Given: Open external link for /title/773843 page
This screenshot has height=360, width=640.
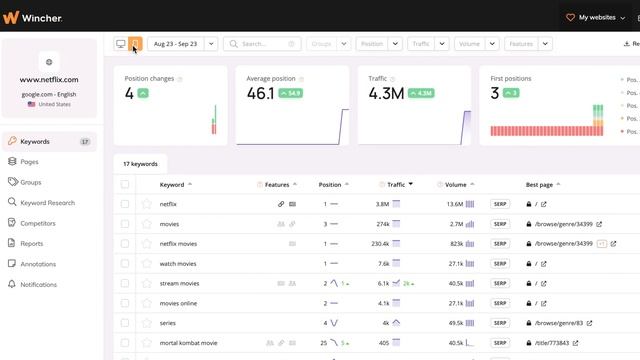Looking at the screenshot, I should click(x=576, y=343).
